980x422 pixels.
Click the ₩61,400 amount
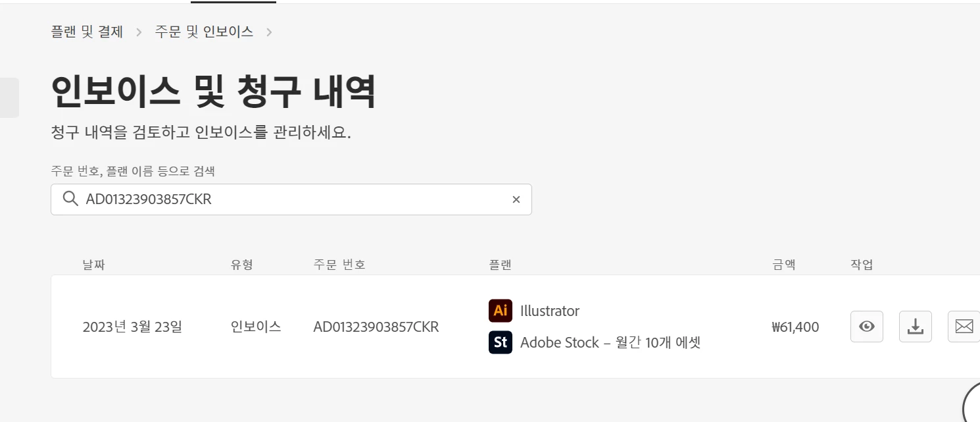click(x=795, y=327)
